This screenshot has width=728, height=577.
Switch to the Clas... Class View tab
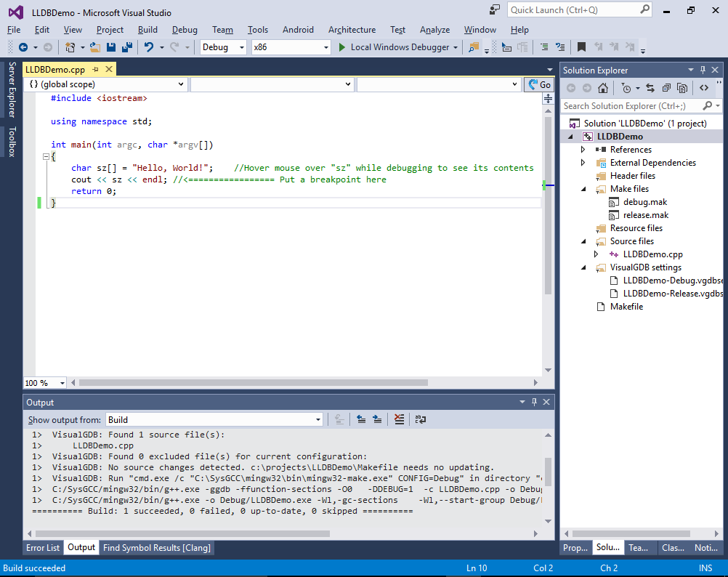pyautogui.click(x=674, y=548)
